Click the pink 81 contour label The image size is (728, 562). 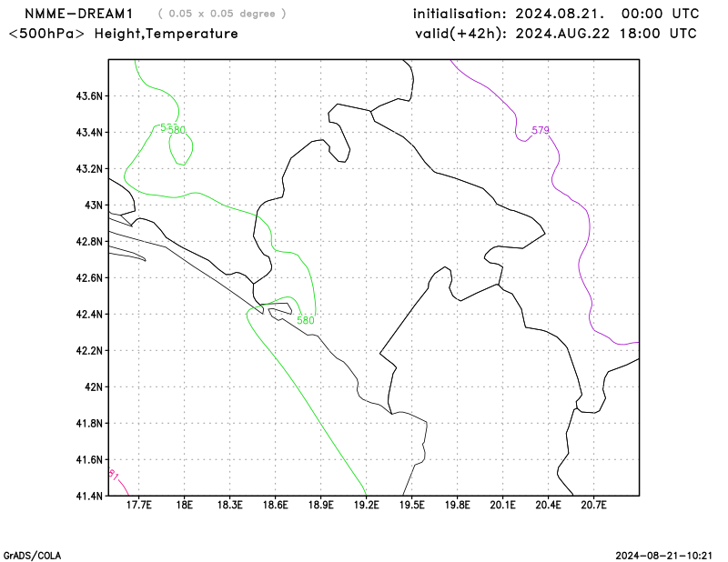pyautogui.click(x=114, y=476)
